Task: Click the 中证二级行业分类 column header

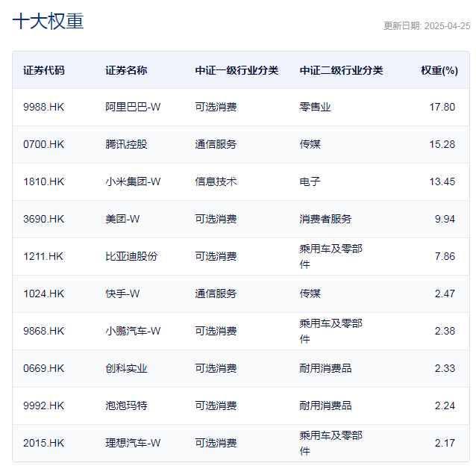Action: (x=341, y=70)
